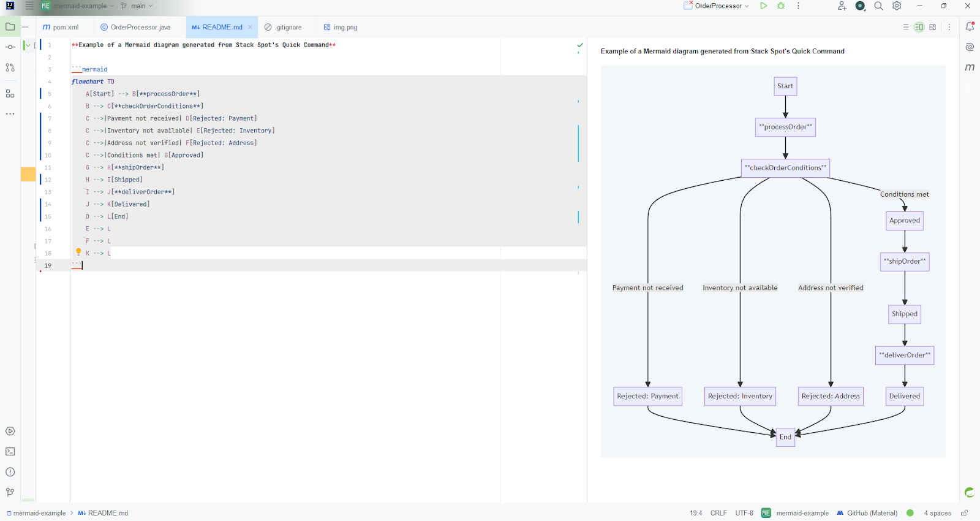Click the End node in the diagram
This screenshot has width=980, height=521.
click(785, 437)
